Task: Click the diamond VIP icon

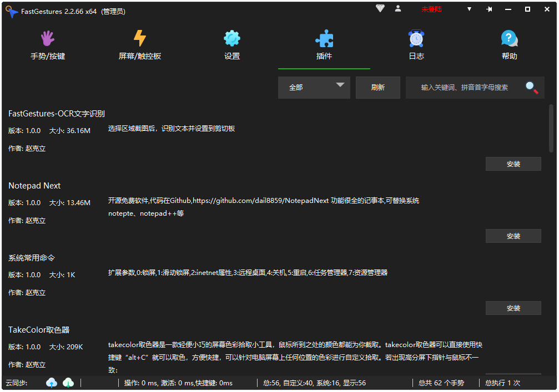Action: pos(380,9)
